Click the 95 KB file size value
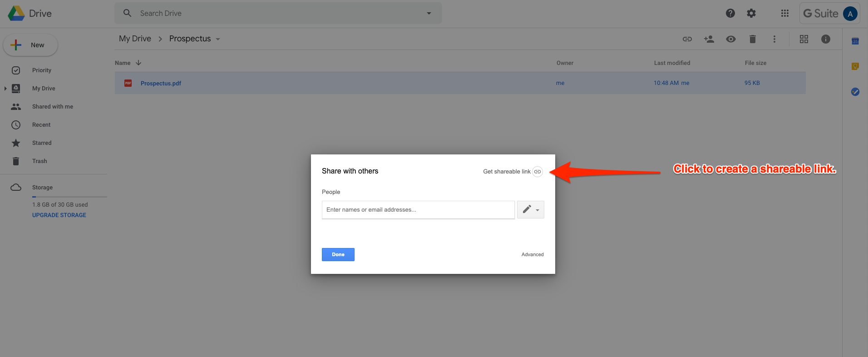 tap(752, 83)
